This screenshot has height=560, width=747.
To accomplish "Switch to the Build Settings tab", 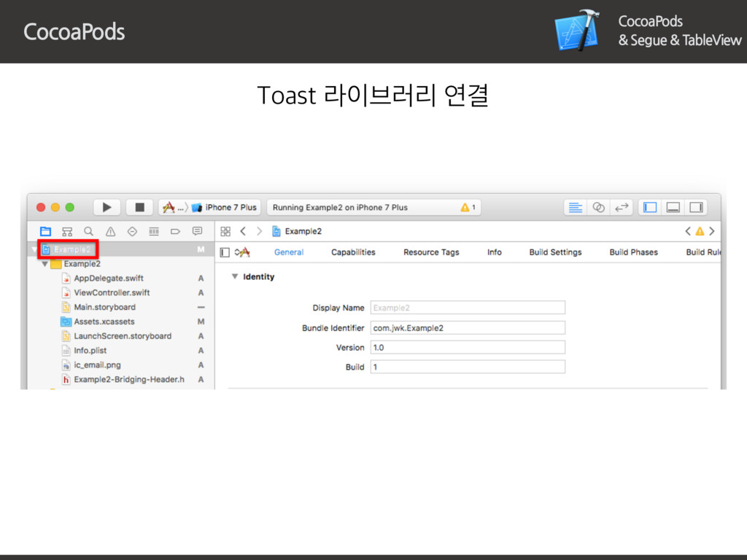I will (555, 252).
